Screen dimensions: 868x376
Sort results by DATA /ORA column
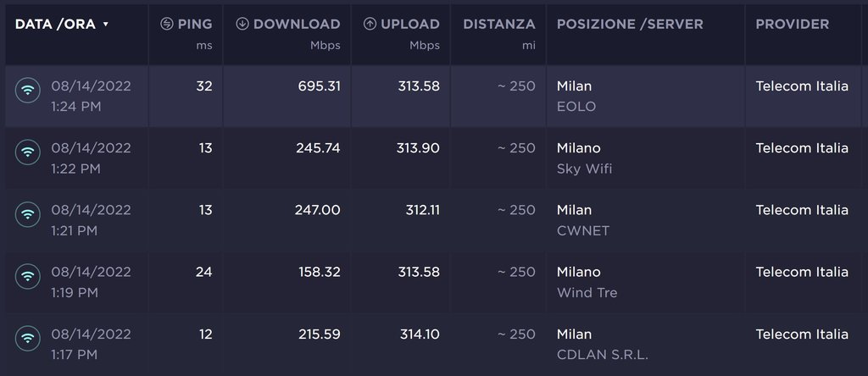tap(55, 25)
